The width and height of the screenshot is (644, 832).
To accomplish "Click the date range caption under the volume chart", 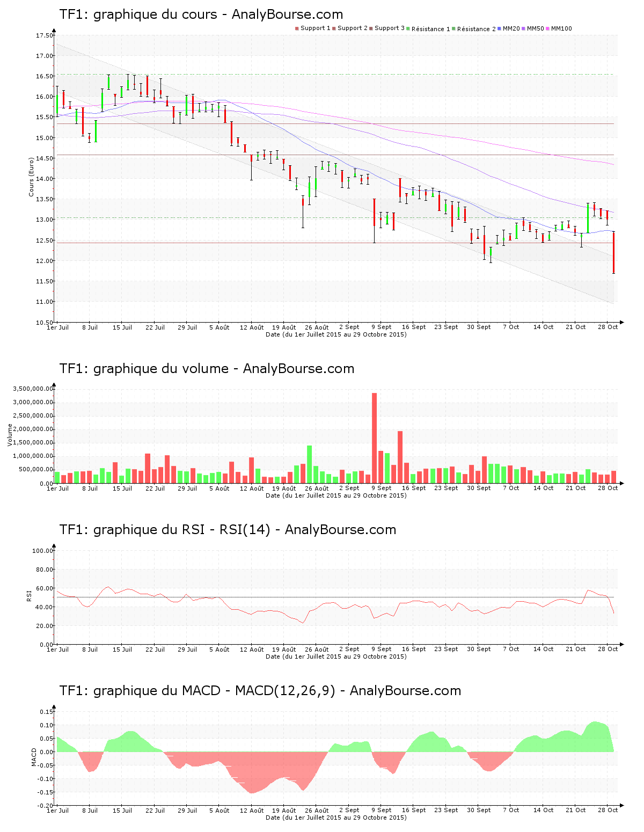I will point(336,495).
